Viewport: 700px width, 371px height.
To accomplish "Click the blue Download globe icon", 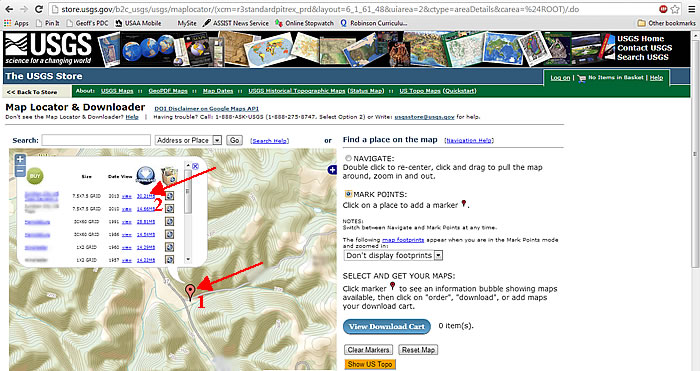I will click(146, 175).
